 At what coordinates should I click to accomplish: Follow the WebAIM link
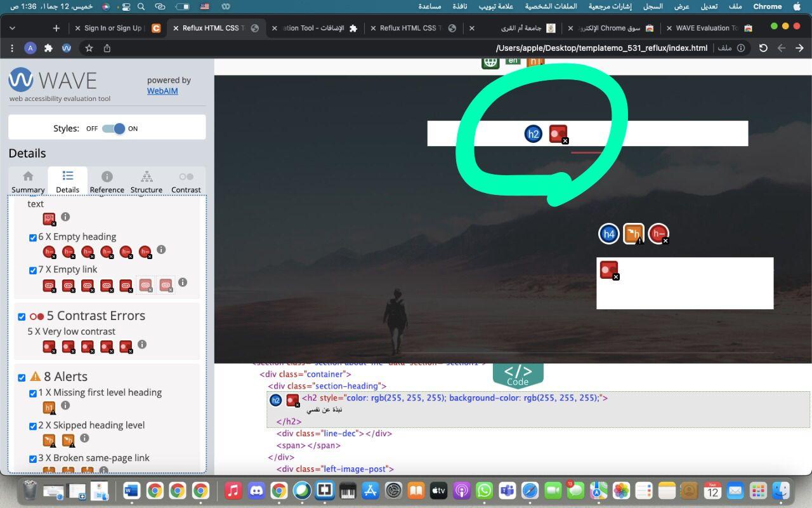pyautogui.click(x=162, y=91)
